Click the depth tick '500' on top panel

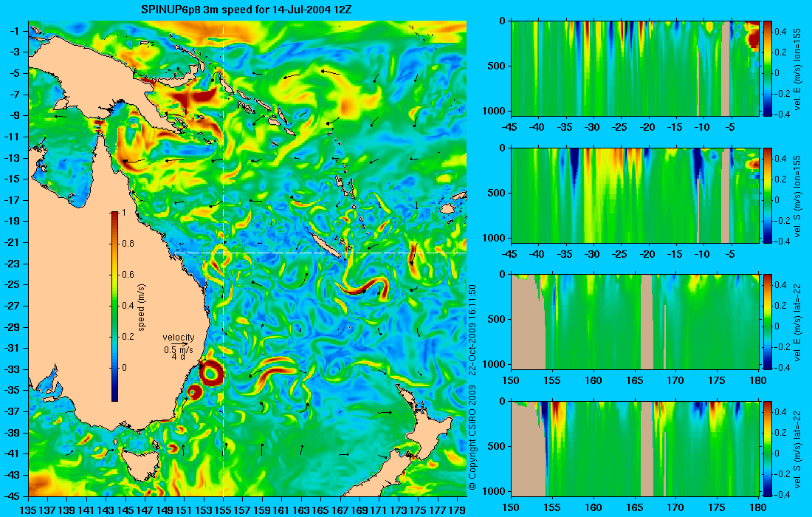coord(497,66)
